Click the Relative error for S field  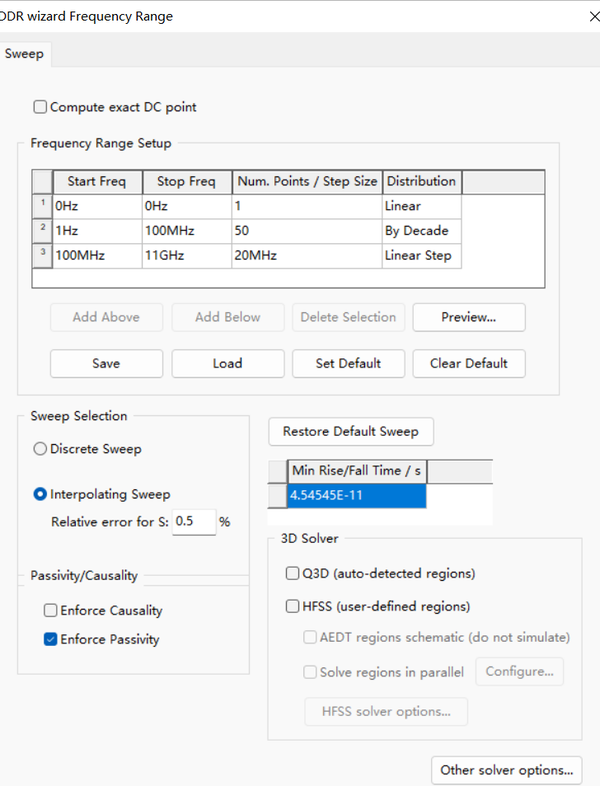tap(194, 522)
